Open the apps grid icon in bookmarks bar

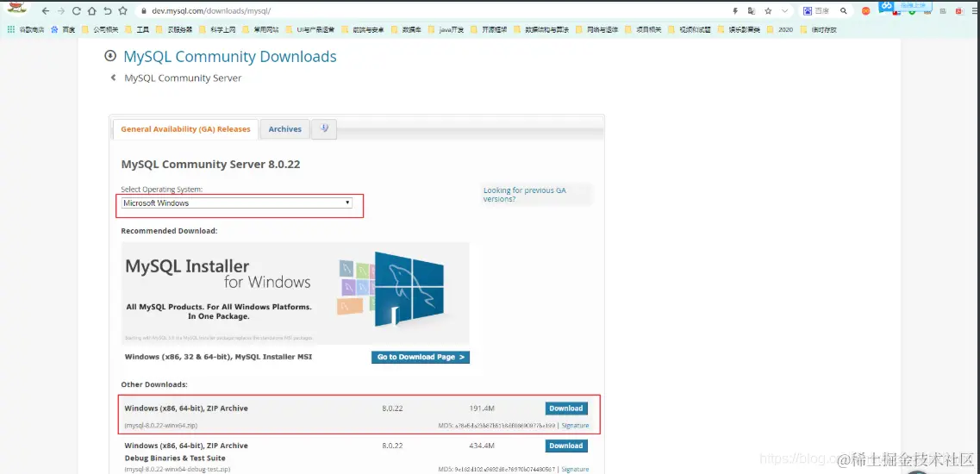point(10,29)
